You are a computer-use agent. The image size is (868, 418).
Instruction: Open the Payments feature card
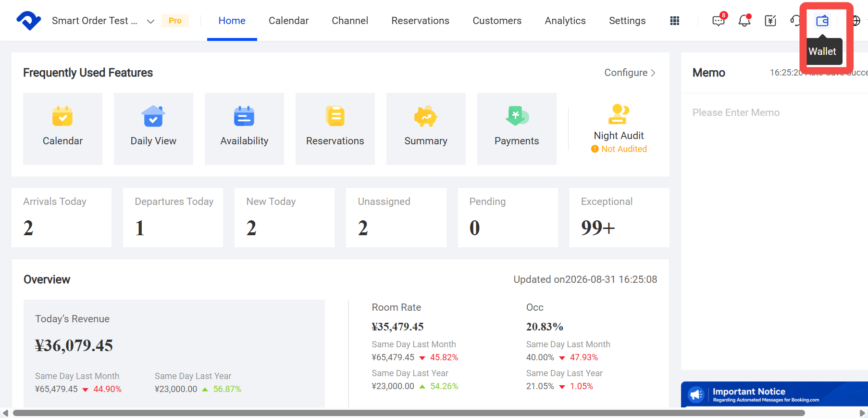[517, 129]
